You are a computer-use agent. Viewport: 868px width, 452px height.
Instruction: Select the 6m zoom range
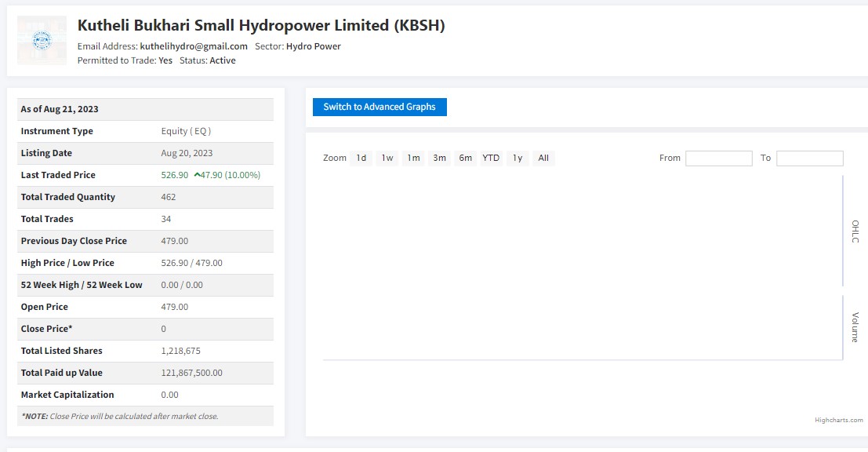click(x=465, y=158)
